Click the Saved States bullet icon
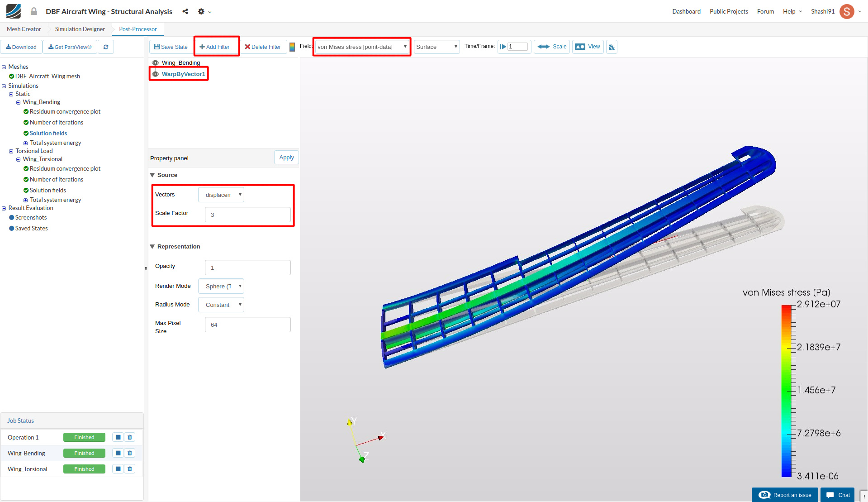 [11, 229]
